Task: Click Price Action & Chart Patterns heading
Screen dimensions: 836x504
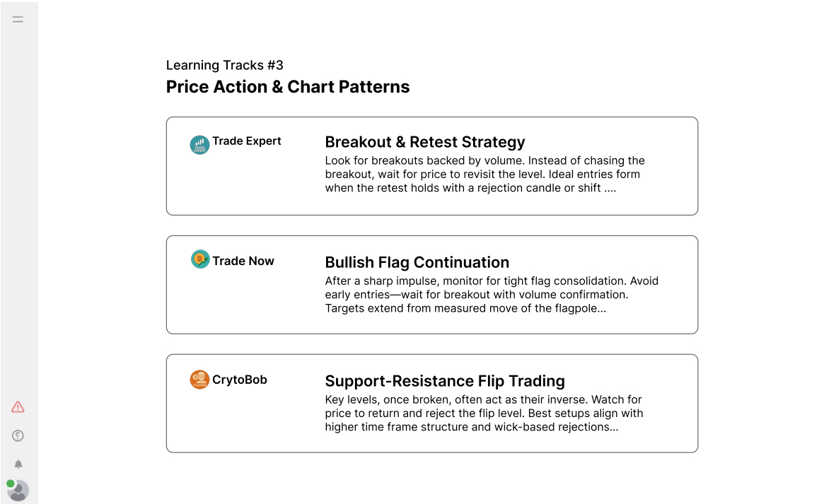Action: tap(288, 87)
